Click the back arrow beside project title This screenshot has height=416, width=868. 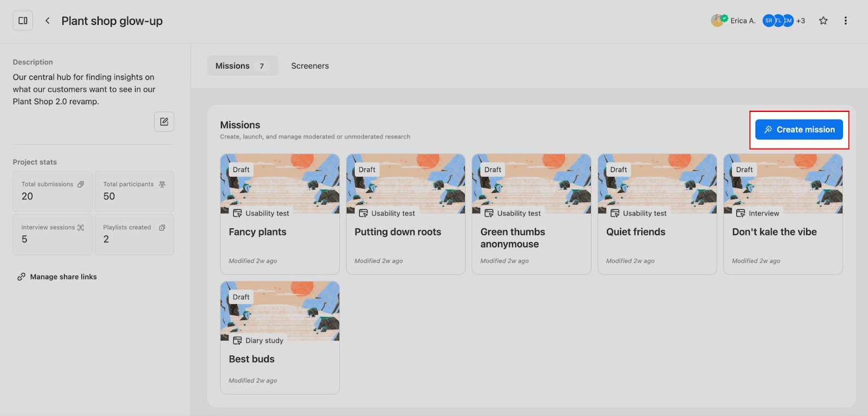[48, 21]
